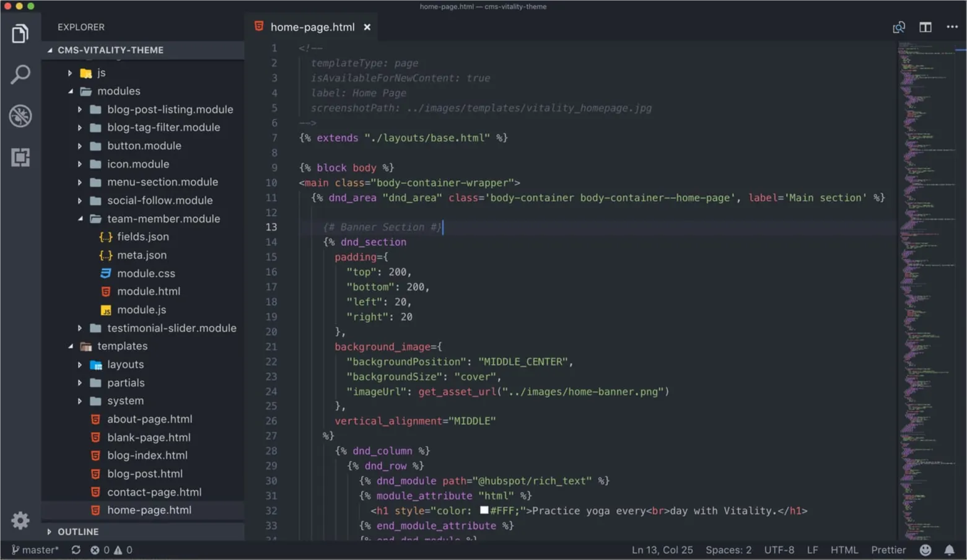The width and height of the screenshot is (967, 560).
Task: Open the Extensions view icon
Action: (20, 157)
